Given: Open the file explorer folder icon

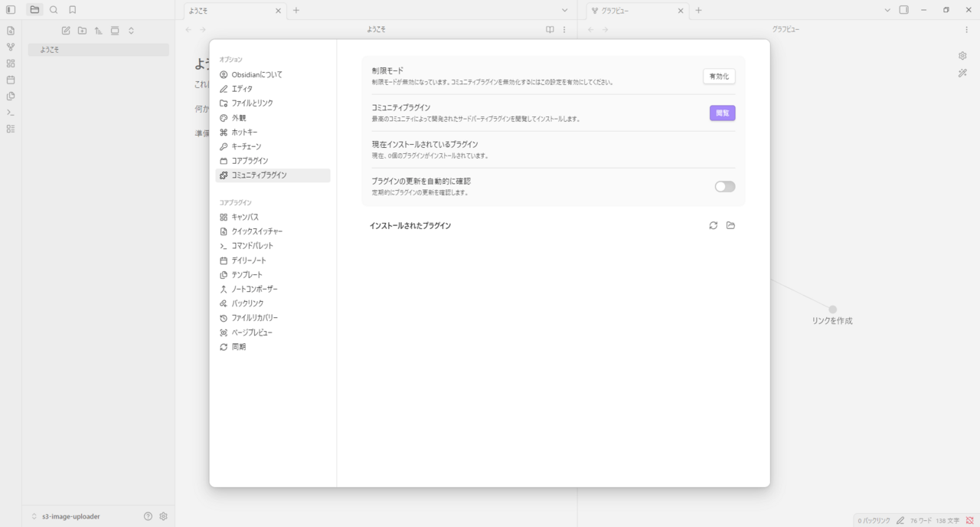Looking at the screenshot, I should pyautogui.click(x=34, y=10).
